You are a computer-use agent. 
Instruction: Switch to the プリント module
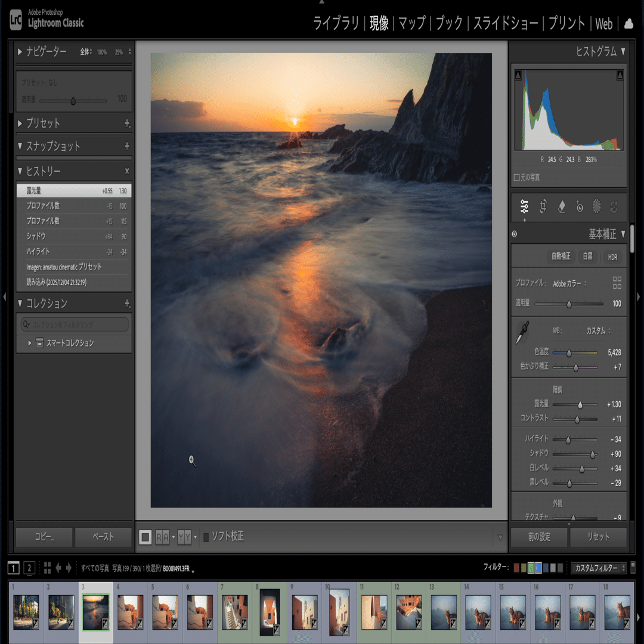(566, 23)
